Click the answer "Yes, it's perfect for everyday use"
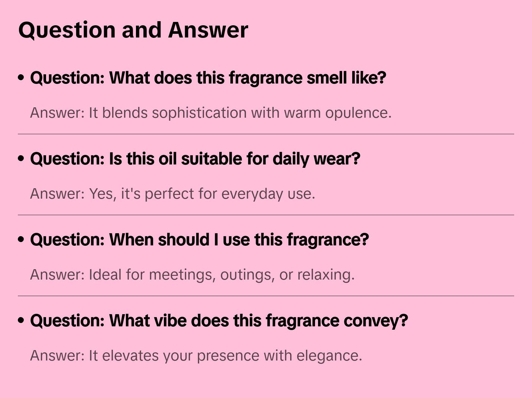The width and height of the screenshot is (532, 398). [x=172, y=194]
